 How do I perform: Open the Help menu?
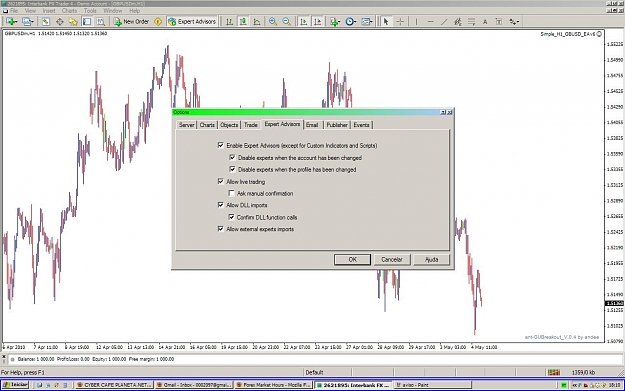point(135,11)
